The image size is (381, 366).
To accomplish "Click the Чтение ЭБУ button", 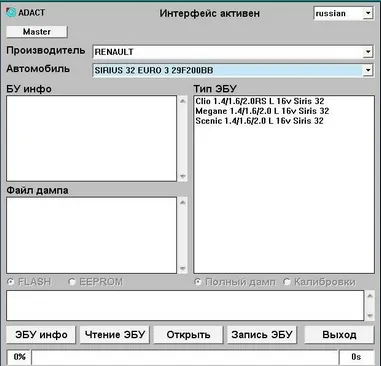I will click(115, 335).
